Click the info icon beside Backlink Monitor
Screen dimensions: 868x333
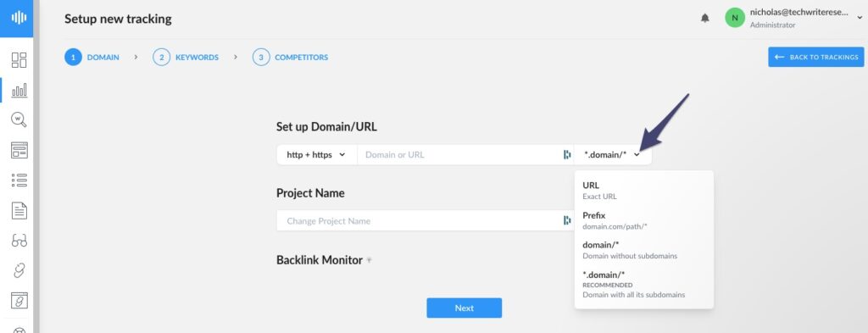tap(370, 260)
